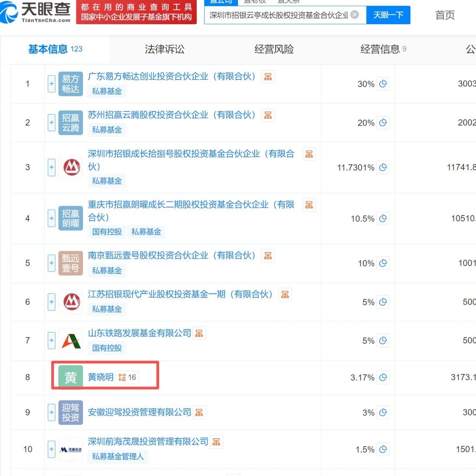
Task: View shareholding pie chart for 3.17% row
Action: click(383, 378)
